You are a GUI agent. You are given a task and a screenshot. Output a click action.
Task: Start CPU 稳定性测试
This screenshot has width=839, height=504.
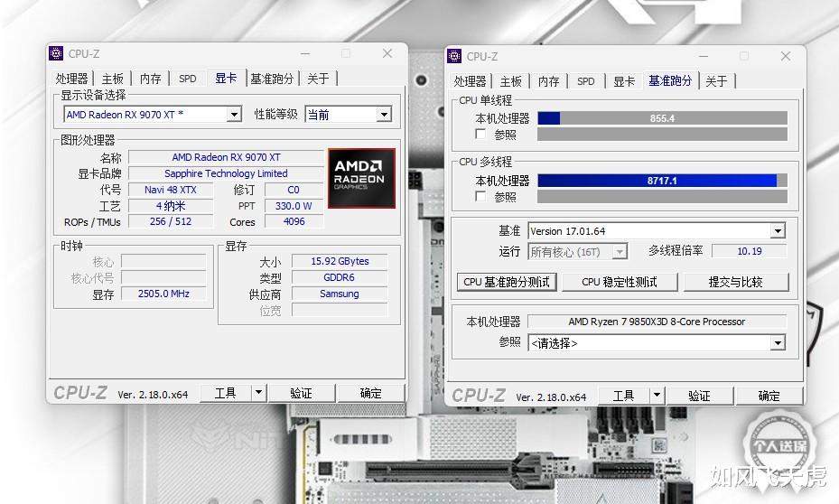click(620, 282)
